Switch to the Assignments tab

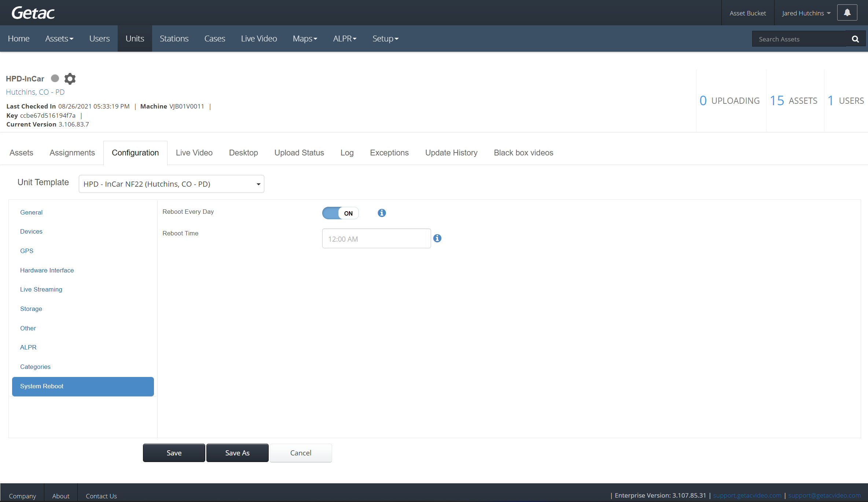tap(72, 153)
